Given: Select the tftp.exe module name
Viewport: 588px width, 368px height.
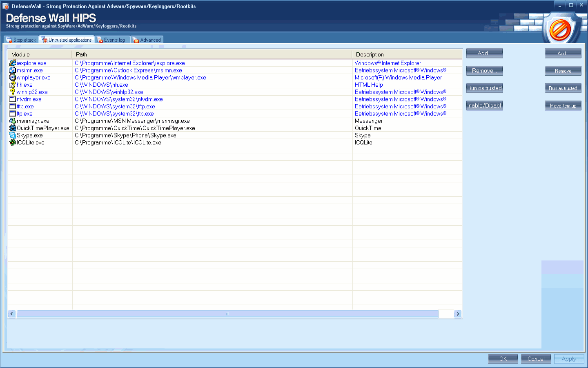Looking at the screenshot, I should pyautogui.click(x=25, y=106).
